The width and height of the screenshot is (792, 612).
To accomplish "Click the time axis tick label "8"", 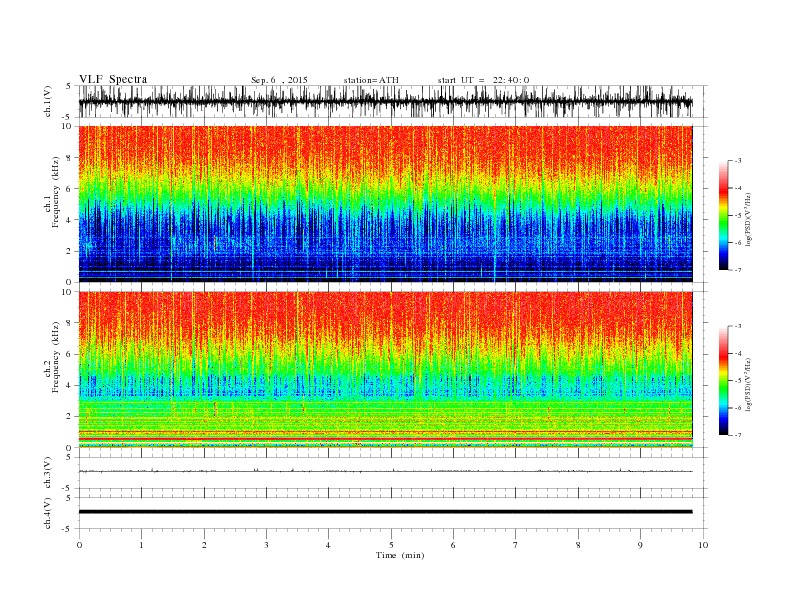I will pos(578,545).
